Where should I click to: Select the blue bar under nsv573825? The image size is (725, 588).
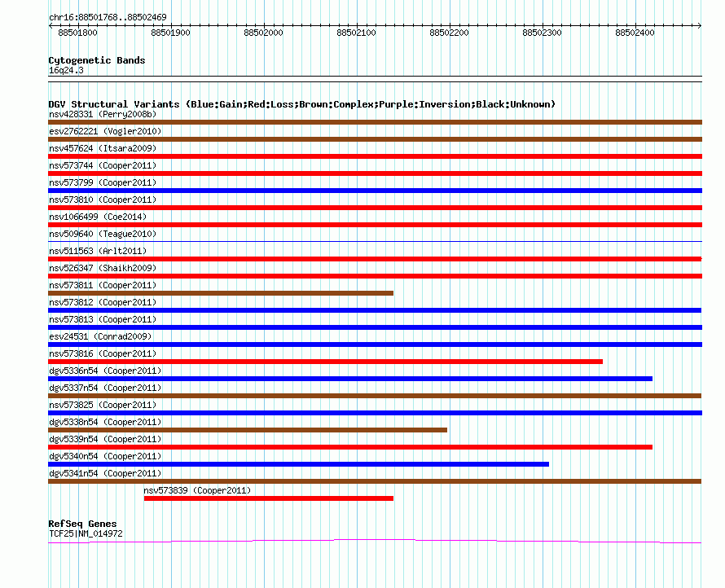pos(375,413)
